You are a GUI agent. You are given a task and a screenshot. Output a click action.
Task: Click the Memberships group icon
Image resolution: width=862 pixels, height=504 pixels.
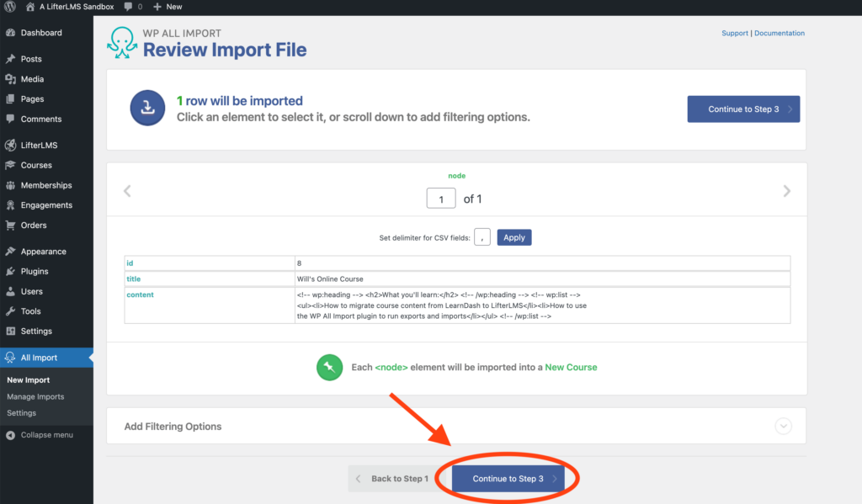(x=10, y=185)
